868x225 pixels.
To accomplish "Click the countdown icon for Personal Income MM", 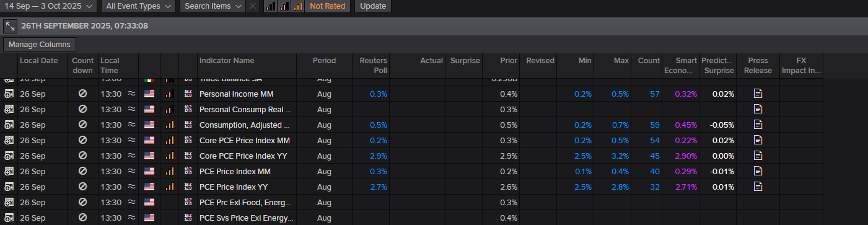I will tap(82, 94).
